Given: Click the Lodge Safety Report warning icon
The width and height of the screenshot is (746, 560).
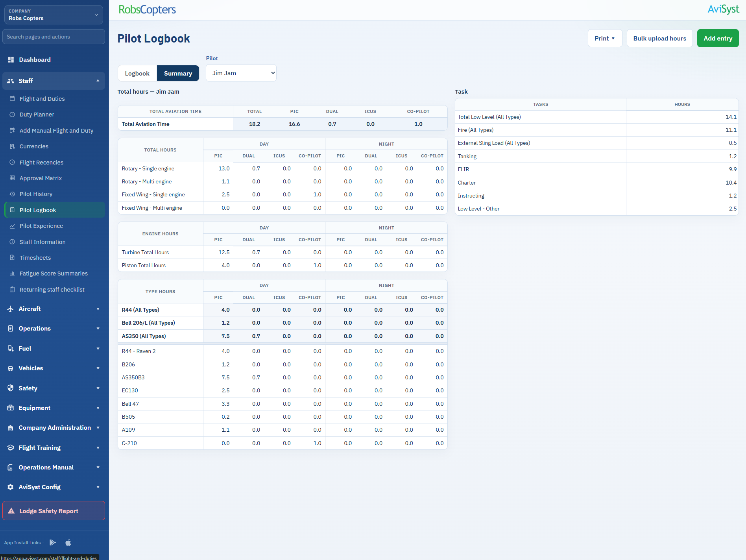Looking at the screenshot, I should tap(11, 511).
